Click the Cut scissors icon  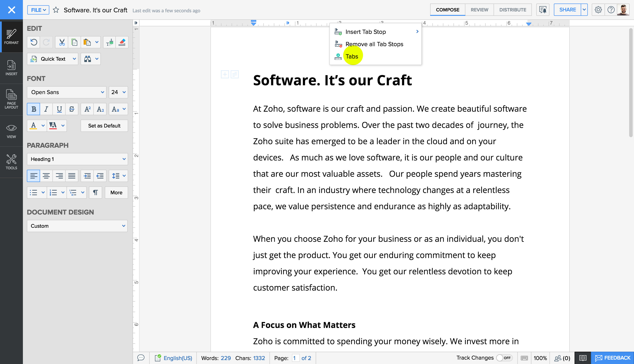[x=62, y=42]
